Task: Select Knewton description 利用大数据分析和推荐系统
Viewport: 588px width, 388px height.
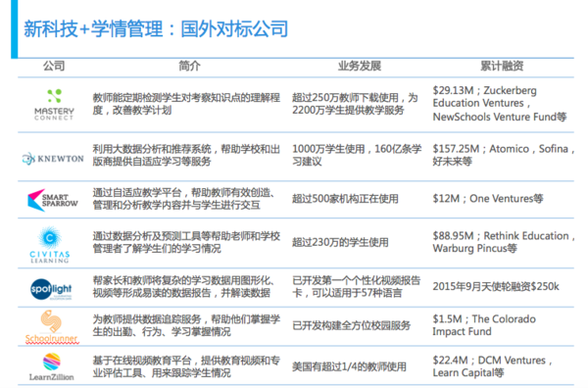Action: pos(186,155)
